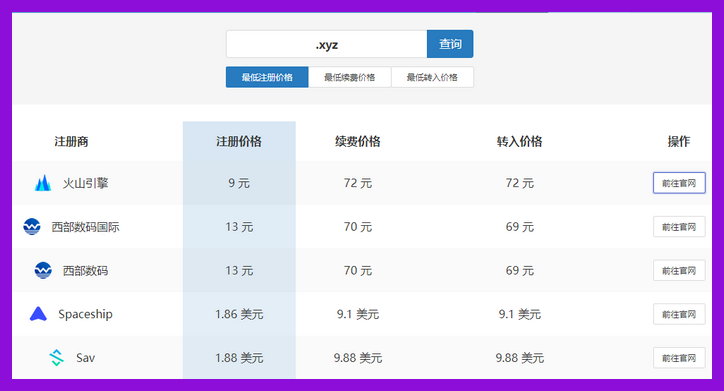Click Spaceship's 9.1 美元 renewal price
The width and height of the screenshot is (724, 391).
[358, 314]
